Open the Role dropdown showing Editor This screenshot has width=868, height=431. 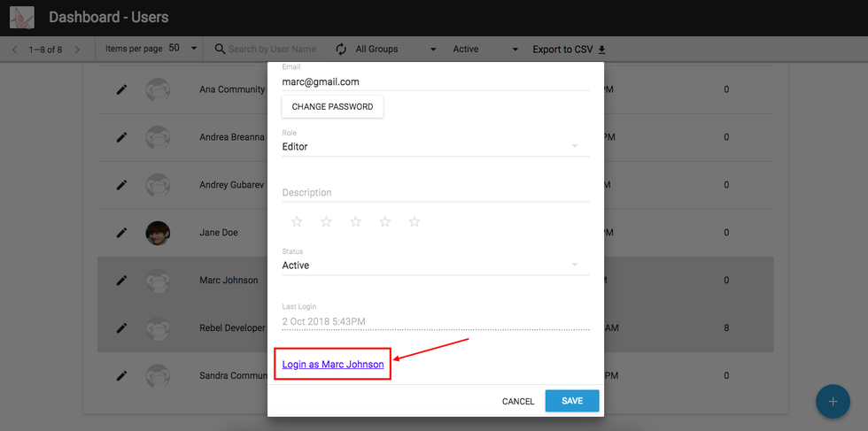(435, 147)
